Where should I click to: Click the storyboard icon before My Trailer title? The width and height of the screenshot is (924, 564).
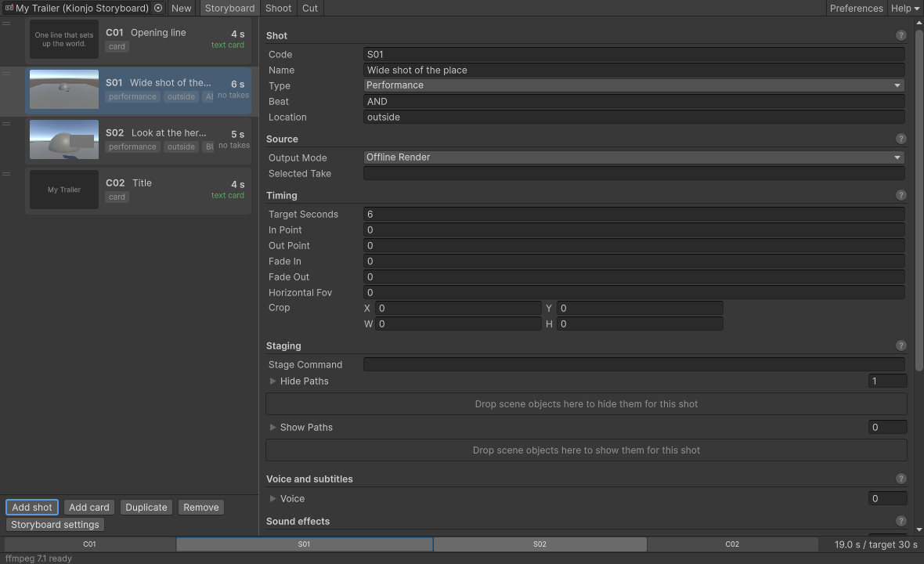tap(9, 8)
